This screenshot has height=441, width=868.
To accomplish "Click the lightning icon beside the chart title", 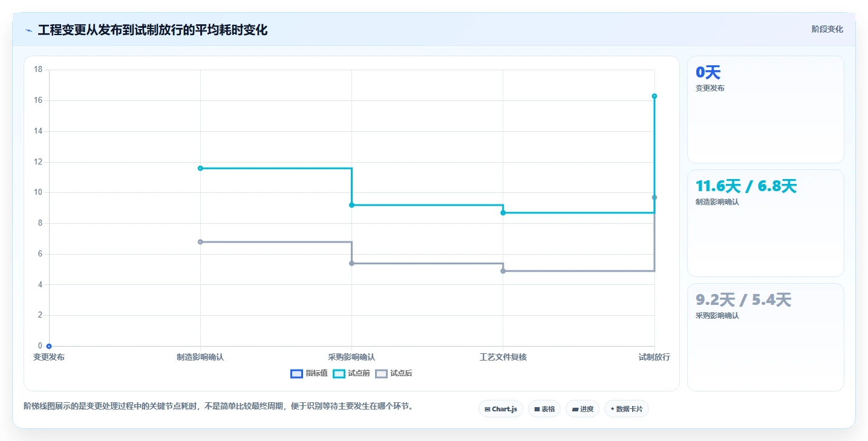I will (28, 30).
